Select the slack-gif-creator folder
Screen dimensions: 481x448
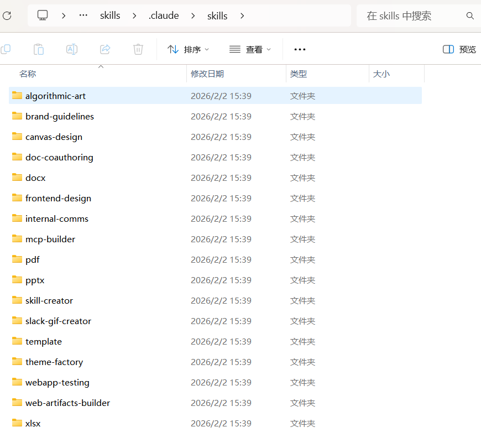[x=216, y=321]
